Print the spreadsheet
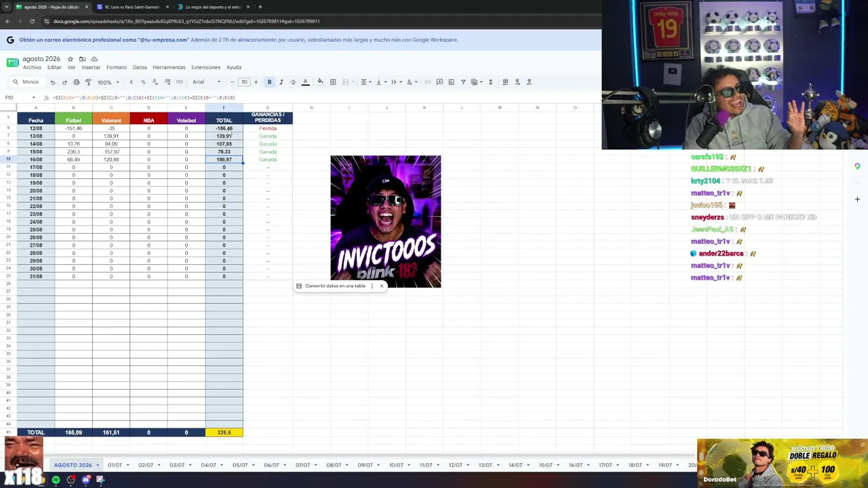 point(76,82)
